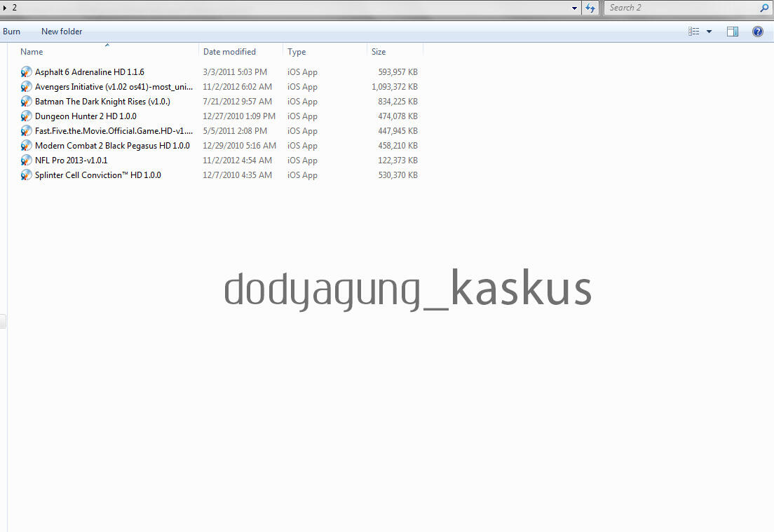Click the size 122,373 KB
The width and height of the screenshot is (774, 532).
(x=398, y=161)
